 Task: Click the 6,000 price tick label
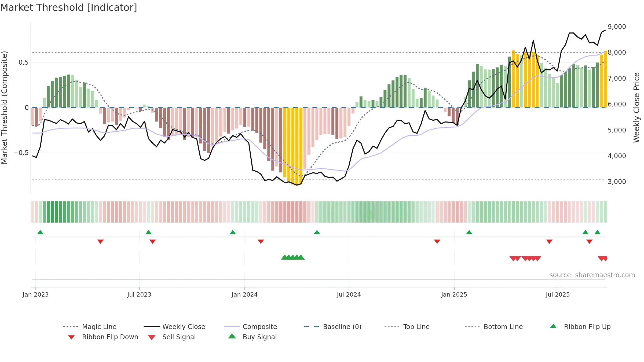[617, 104]
